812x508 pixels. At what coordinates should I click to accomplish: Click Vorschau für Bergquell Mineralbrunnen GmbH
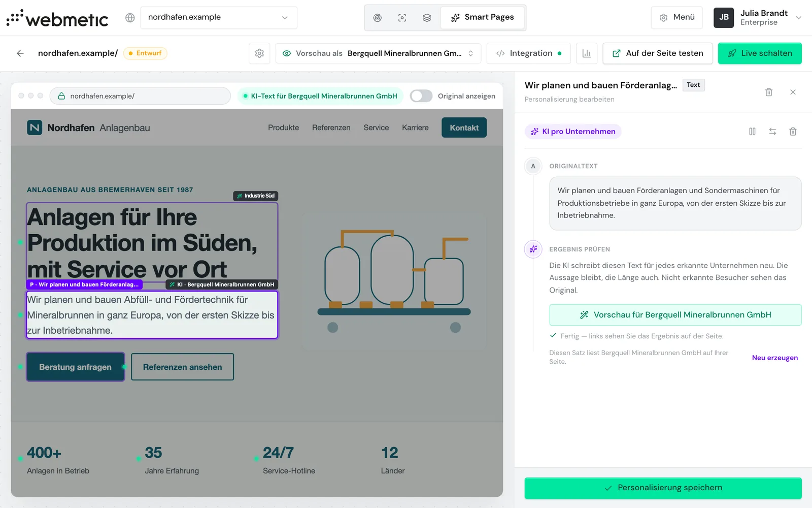point(675,315)
